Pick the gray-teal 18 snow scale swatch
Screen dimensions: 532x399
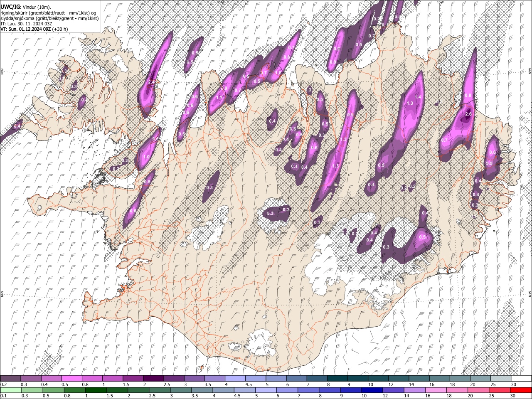[x=460, y=378]
